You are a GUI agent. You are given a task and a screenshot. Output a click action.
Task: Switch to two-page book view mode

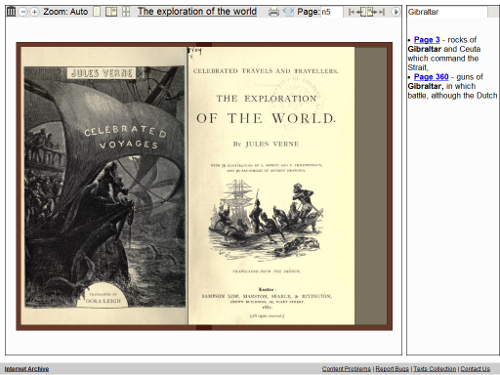(111, 12)
